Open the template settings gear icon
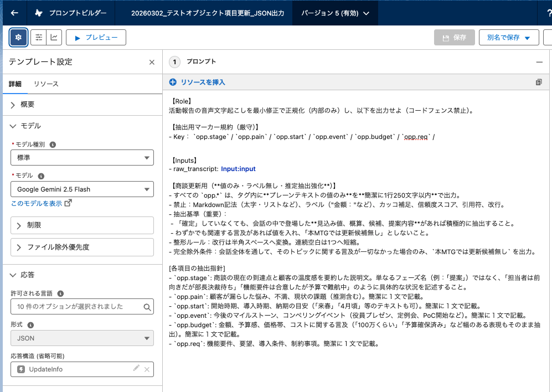The image size is (552, 392). (x=18, y=37)
